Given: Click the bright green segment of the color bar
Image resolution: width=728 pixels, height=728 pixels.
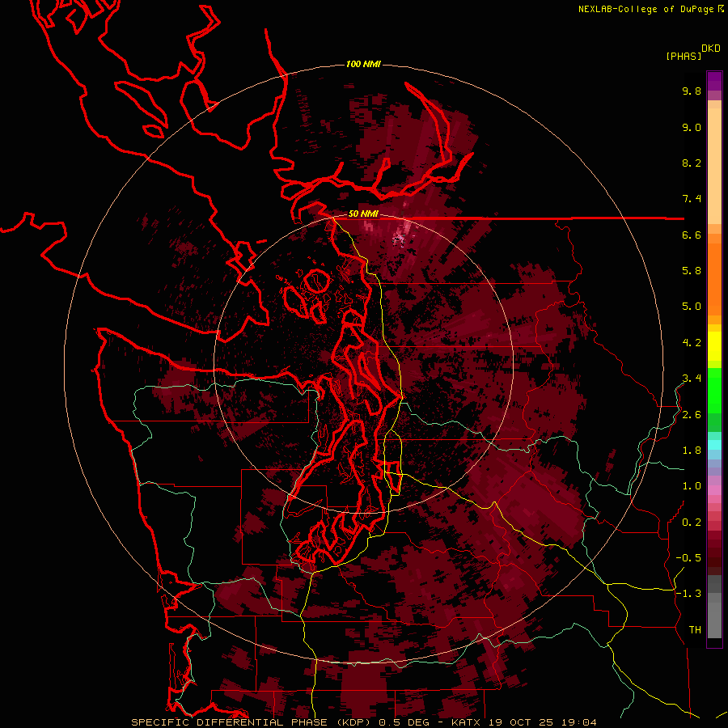Looking at the screenshot, I should coord(714,390).
